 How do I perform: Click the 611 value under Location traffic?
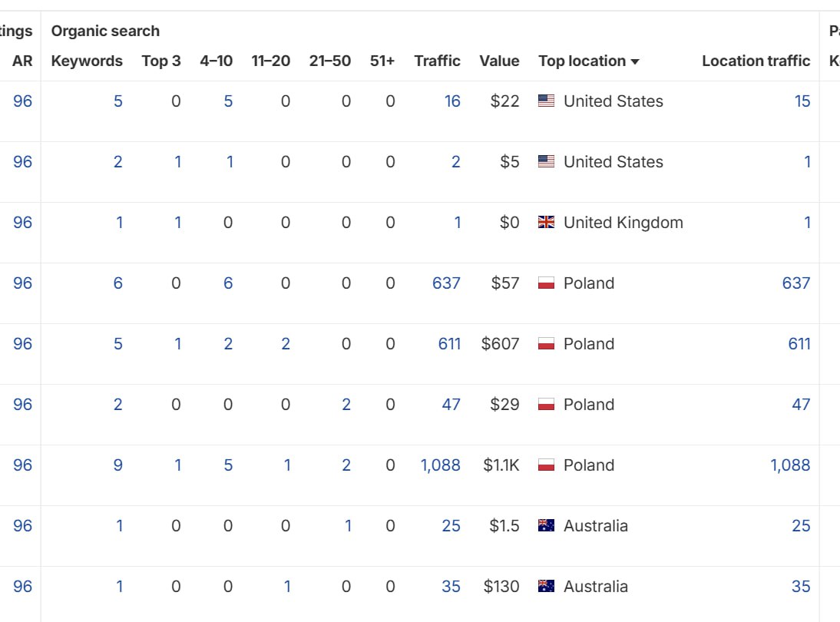coord(799,344)
